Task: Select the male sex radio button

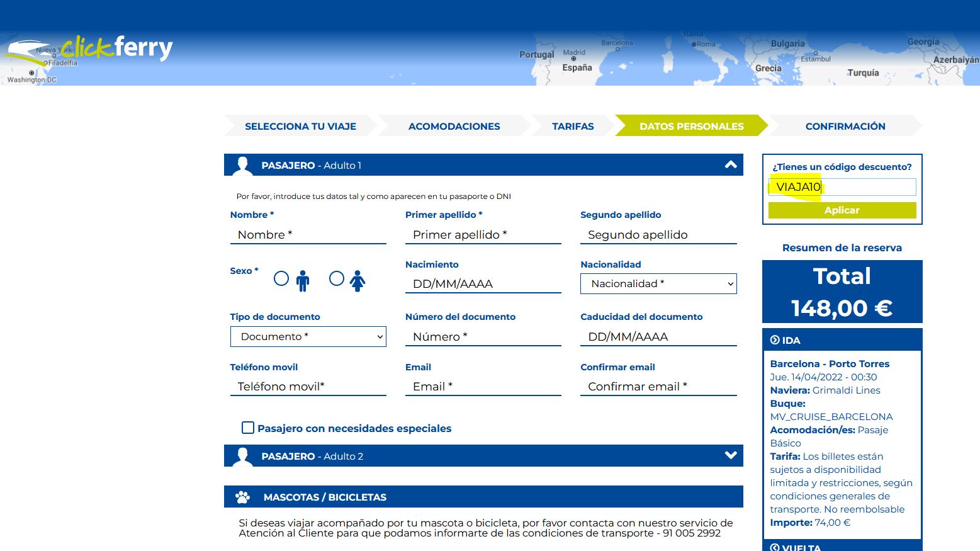Action: coord(281,278)
